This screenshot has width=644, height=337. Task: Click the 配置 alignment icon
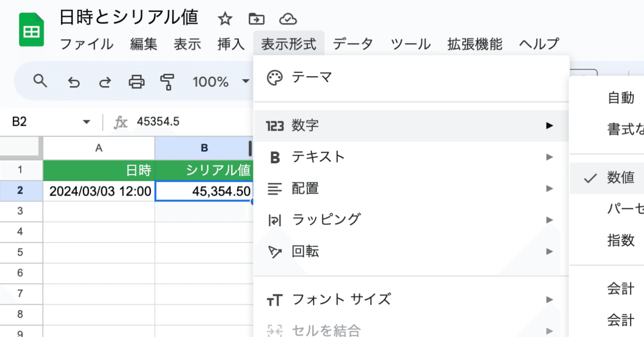pos(274,188)
